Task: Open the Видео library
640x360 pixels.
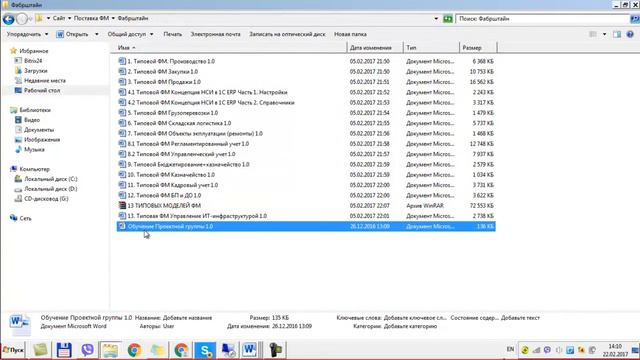Action: [x=32, y=120]
